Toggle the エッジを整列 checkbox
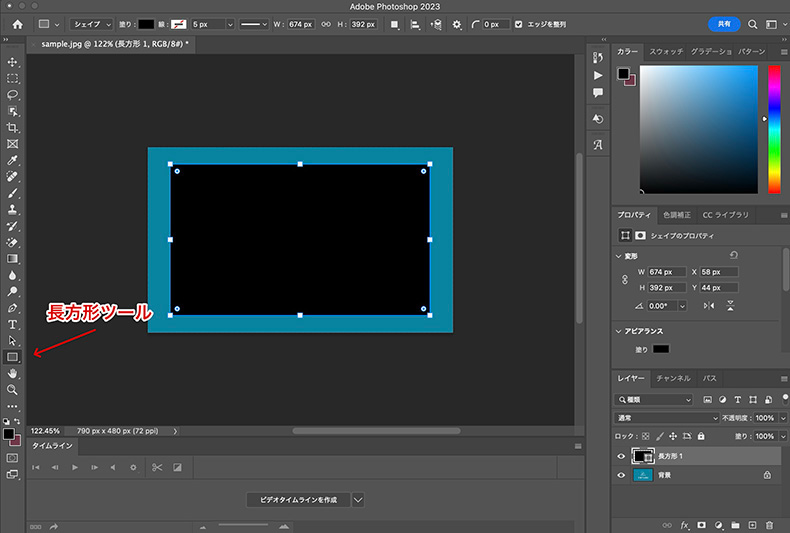 coord(517,23)
